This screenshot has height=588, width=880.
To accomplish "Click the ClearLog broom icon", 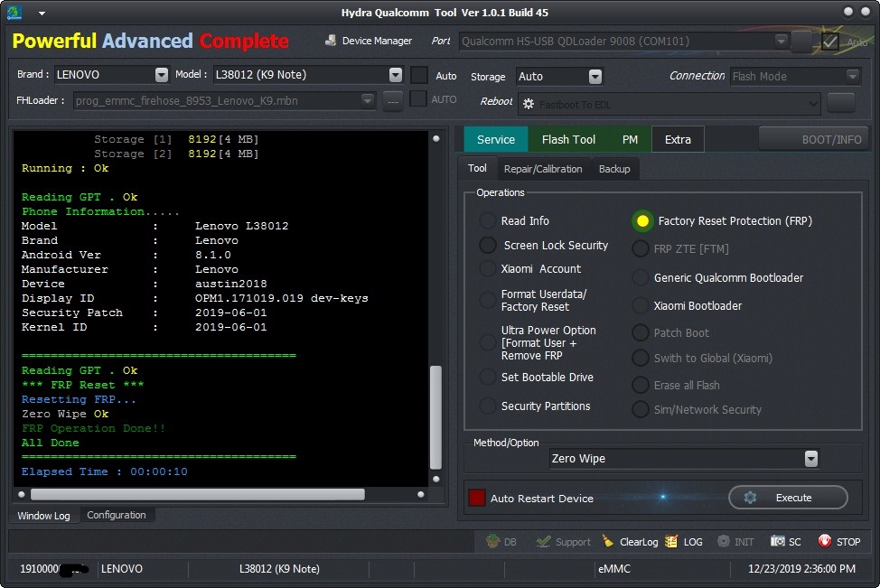I will tap(608, 541).
